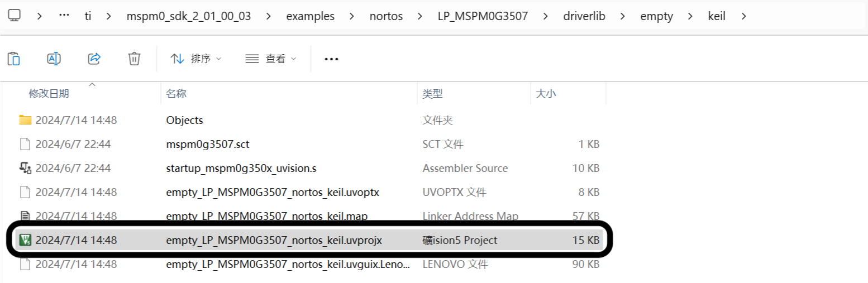Sort by 类型 column header
Screen dimensions: 868x283
pyautogui.click(x=433, y=94)
